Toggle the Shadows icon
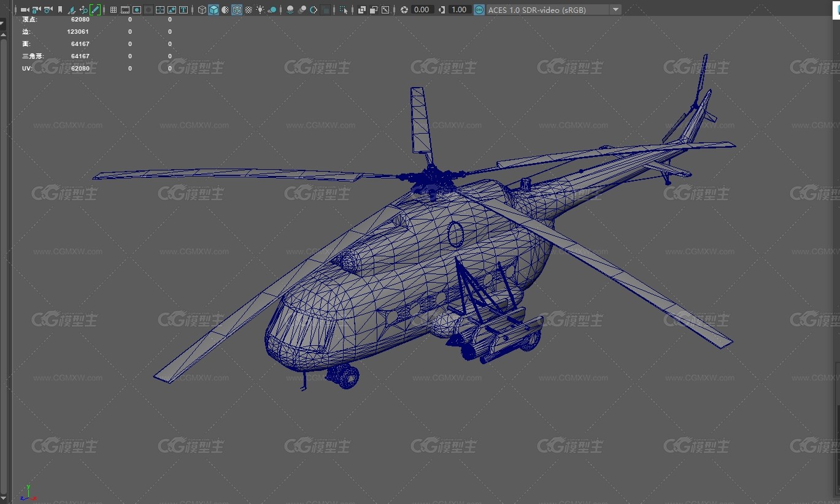The height and width of the screenshot is (504, 840). click(272, 10)
